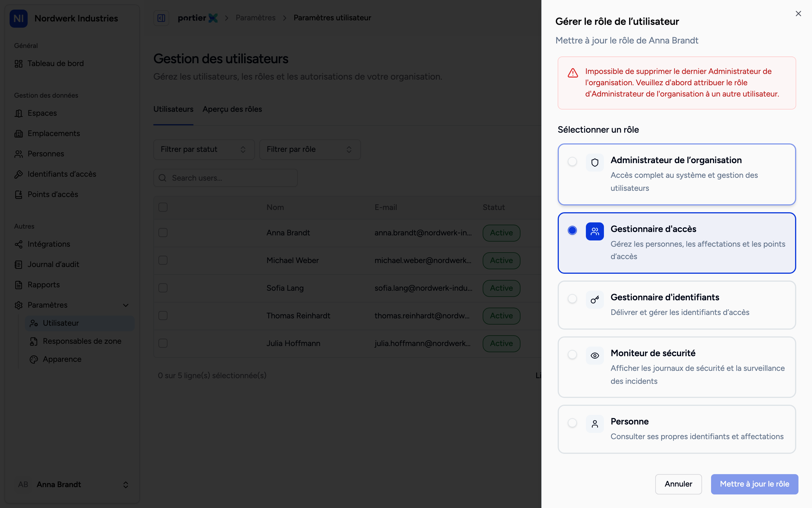Click the Personnes sidebar icon

tap(18, 154)
